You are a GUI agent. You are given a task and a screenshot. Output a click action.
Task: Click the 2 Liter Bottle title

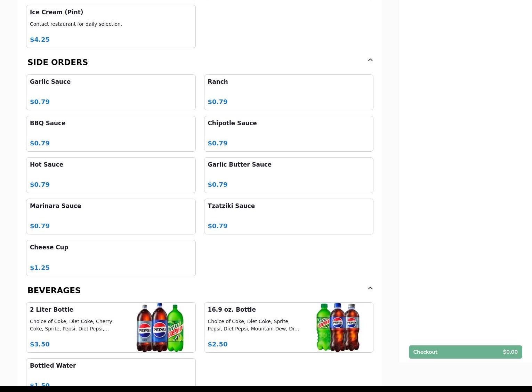[51, 310]
